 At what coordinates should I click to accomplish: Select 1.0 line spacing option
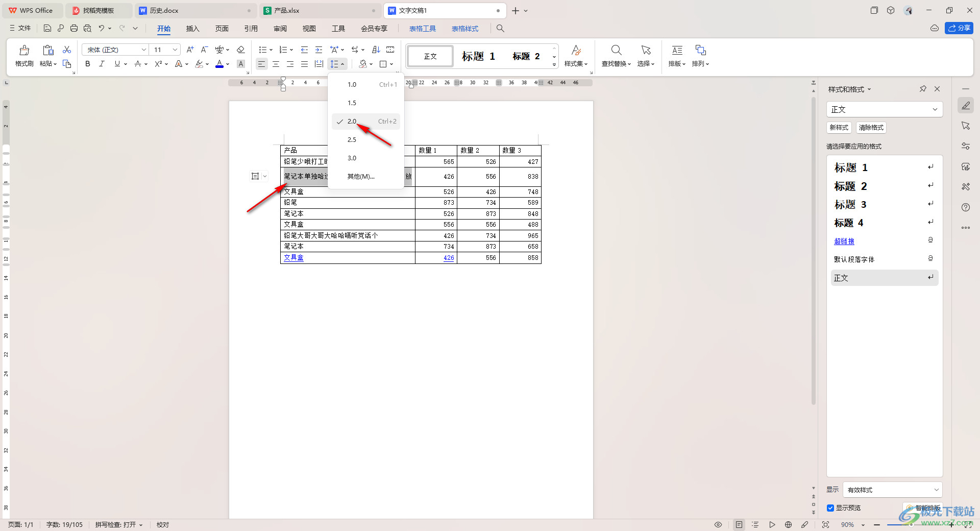click(365, 85)
